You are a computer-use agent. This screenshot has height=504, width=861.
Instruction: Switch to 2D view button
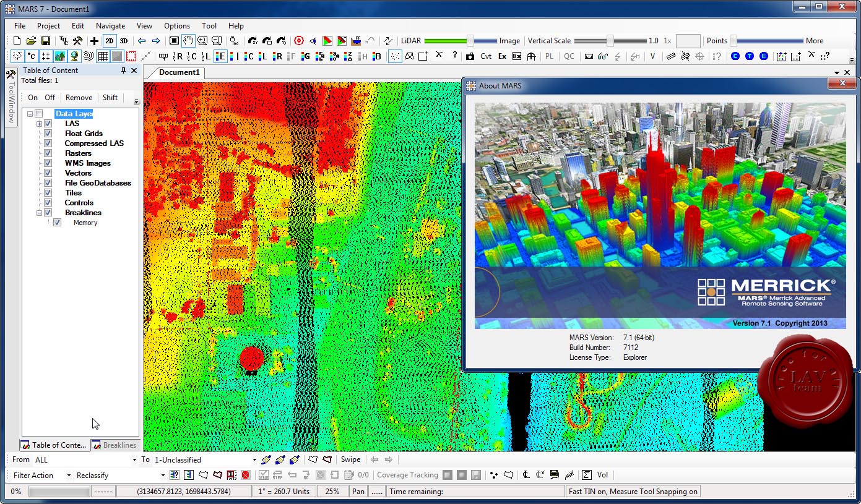[110, 41]
